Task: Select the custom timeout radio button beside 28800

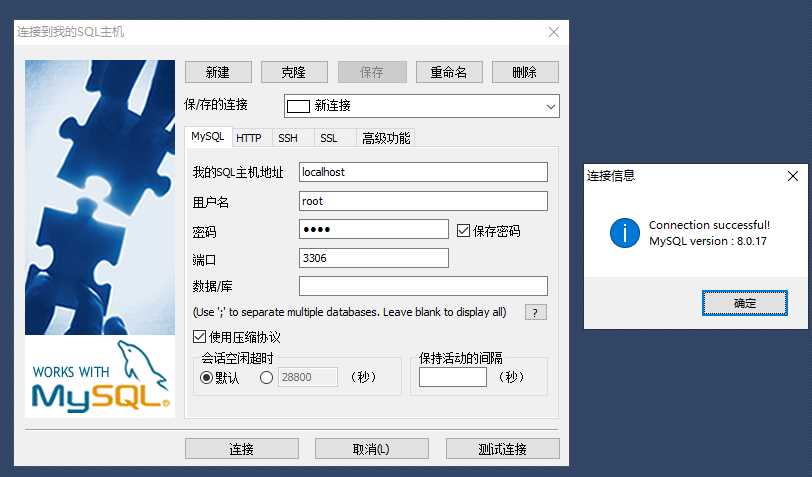Action: [x=266, y=378]
